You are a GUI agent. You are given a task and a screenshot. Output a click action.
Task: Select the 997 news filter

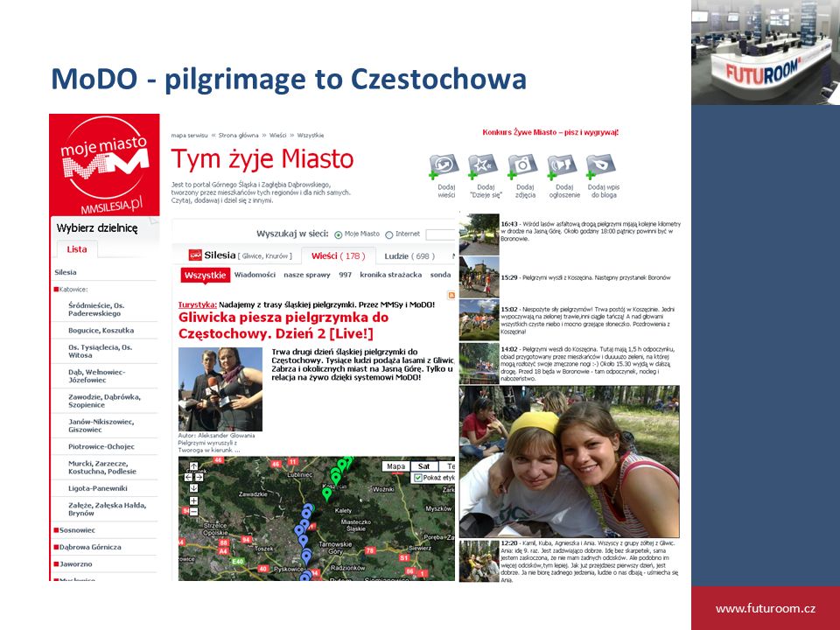pyautogui.click(x=345, y=275)
